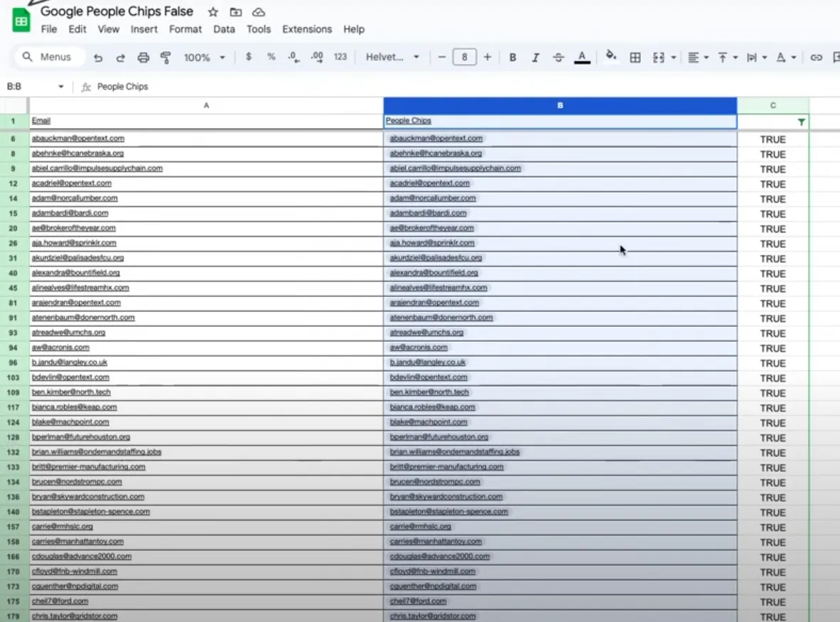
Task: Click carrie@rmhslc.org in column A
Action: tap(62, 527)
